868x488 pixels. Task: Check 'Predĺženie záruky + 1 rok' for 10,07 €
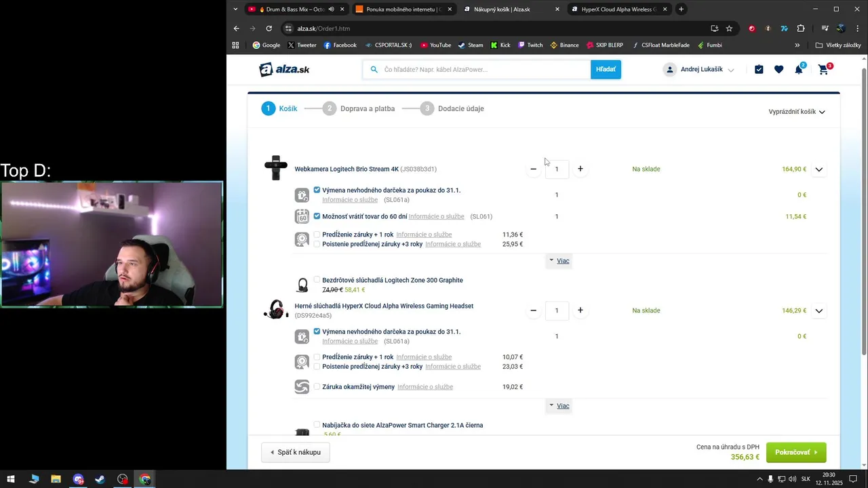coord(317,357)
